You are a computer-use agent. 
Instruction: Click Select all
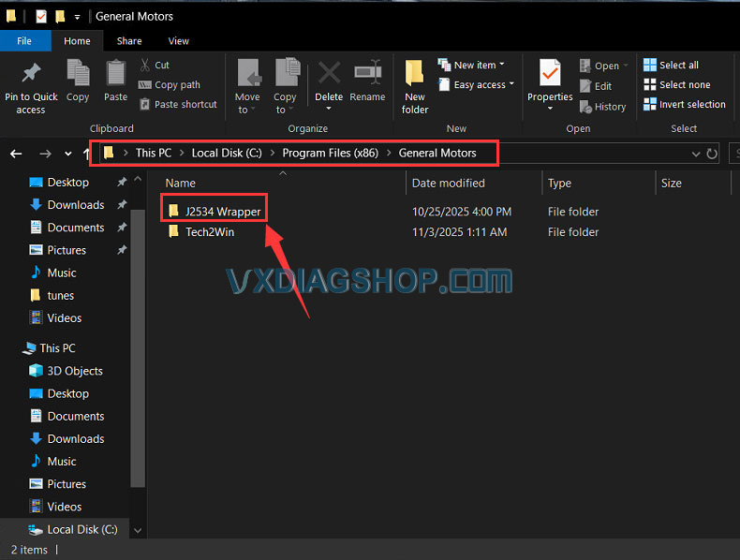(671, 66)
